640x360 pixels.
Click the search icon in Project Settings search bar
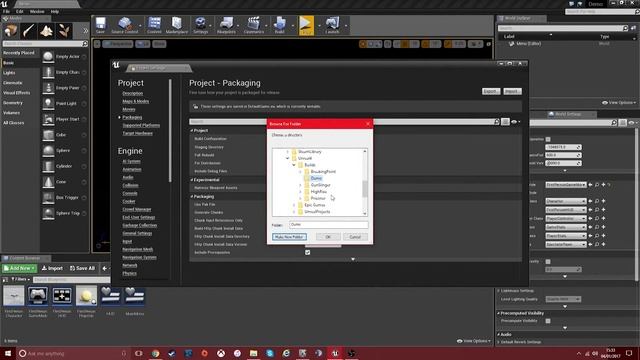tap(496, 122)
